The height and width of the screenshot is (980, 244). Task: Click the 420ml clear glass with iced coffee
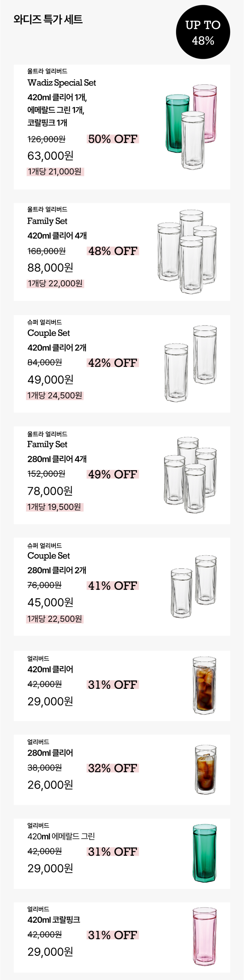204,685
